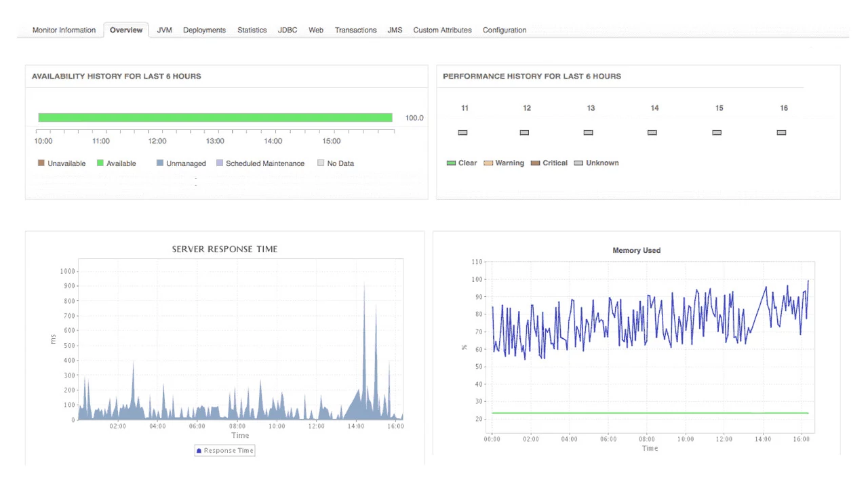
Task: Click the 16:00 axis label in response chart
Action: click(395, 426)
